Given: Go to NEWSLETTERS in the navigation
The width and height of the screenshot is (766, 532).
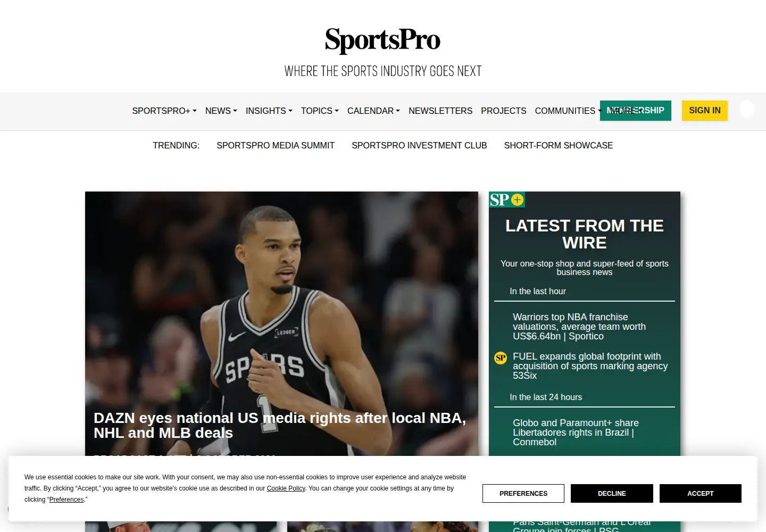Looking at the screenshot, I should tap(440, 111).
